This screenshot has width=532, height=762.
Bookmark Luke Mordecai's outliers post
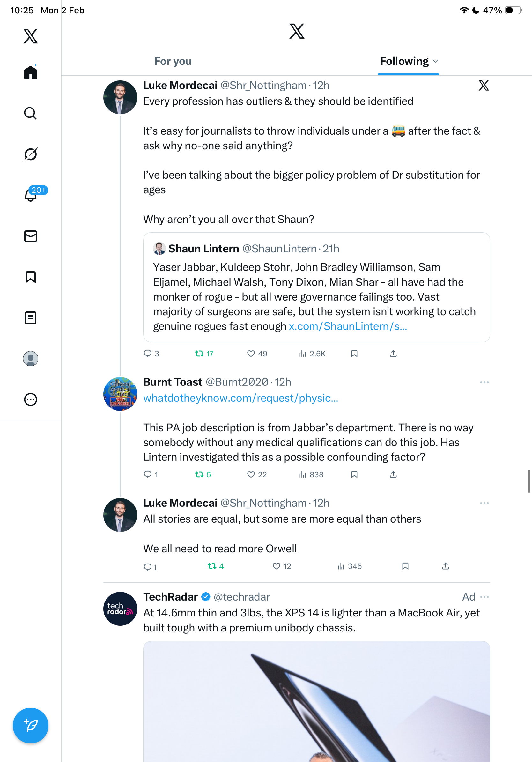[354, 354]
